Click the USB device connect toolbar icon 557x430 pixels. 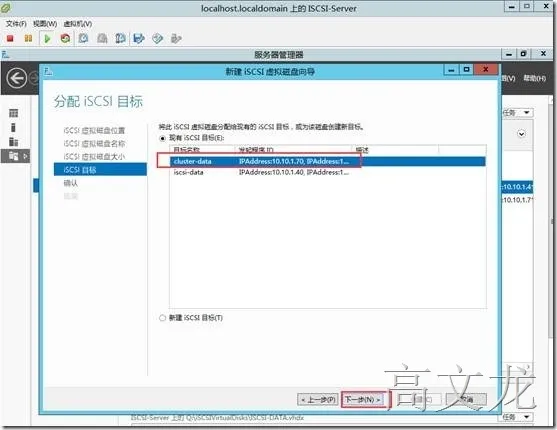coord(176,38)
